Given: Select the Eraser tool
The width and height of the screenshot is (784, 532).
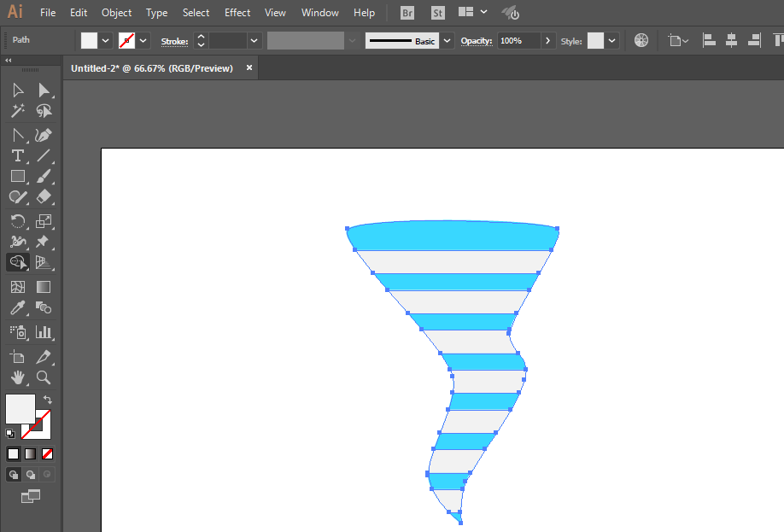Looking at the screenshot, I should pos(44,196).
